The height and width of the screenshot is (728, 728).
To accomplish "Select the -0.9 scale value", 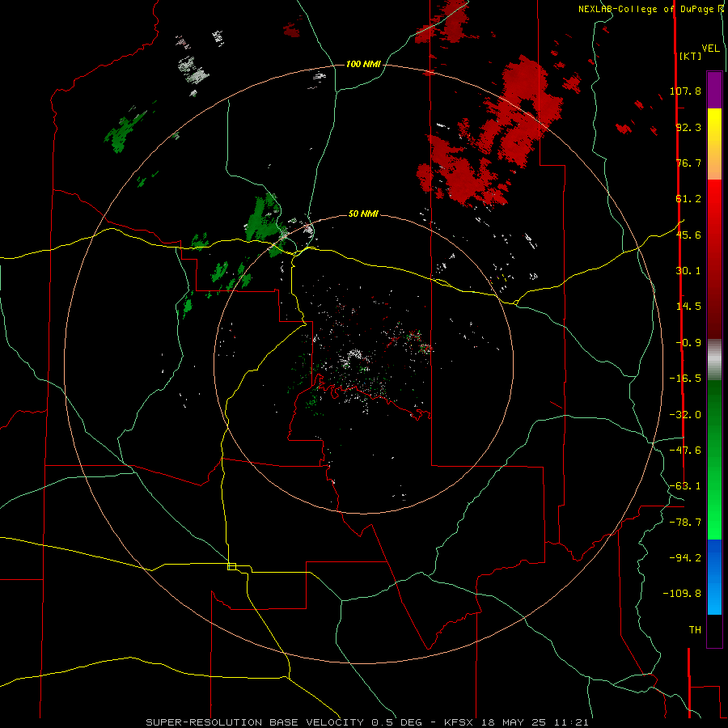I will 688,343.
